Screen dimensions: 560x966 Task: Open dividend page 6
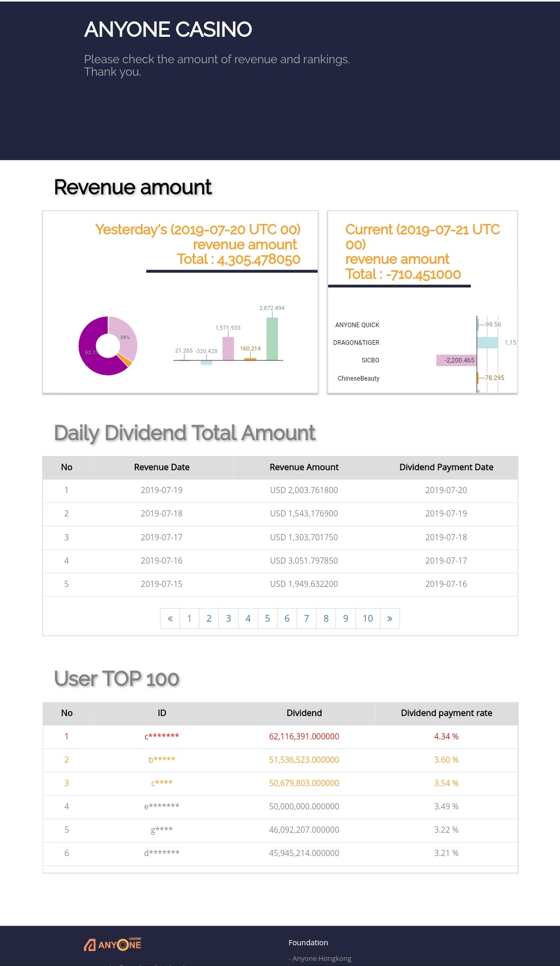pos(287,618)
